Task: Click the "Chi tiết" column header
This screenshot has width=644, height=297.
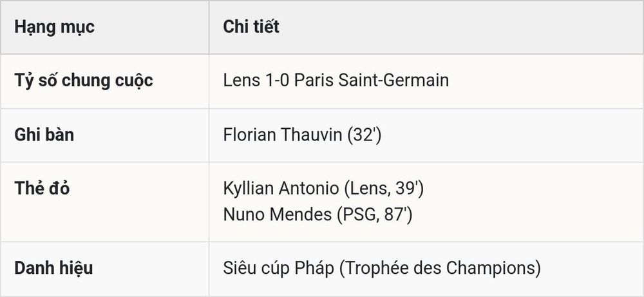Action: (x=251, y=26)
